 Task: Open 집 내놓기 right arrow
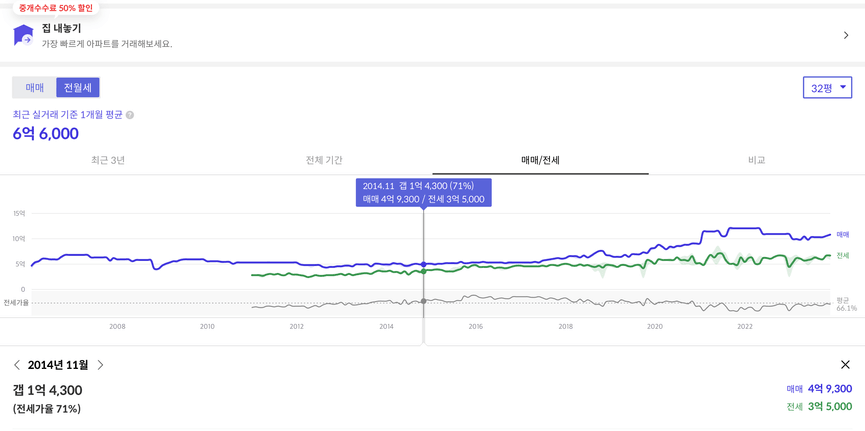coord(846,35)
